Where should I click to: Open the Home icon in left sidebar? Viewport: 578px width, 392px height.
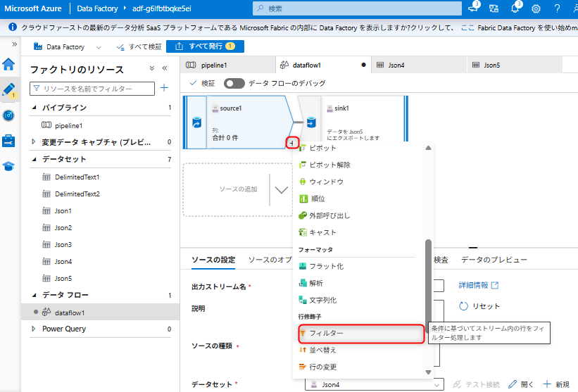pos(8,65)
